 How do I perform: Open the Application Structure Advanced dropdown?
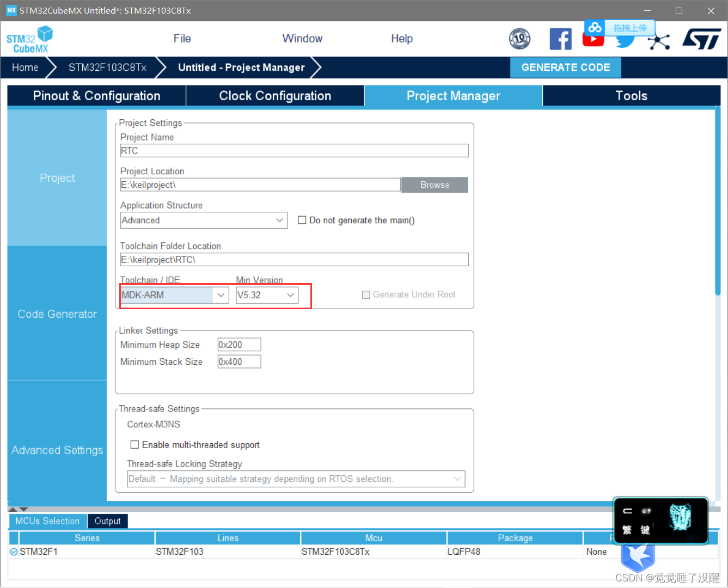point(204,220)
